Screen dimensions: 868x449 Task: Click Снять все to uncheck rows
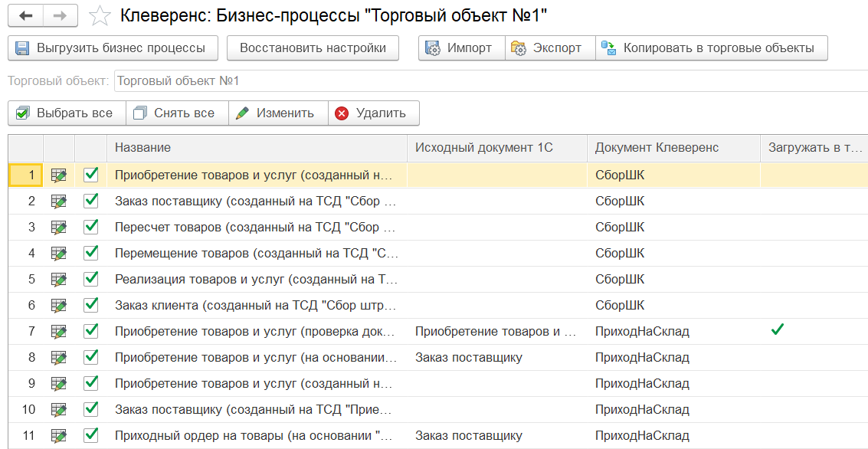pos(178,113)
